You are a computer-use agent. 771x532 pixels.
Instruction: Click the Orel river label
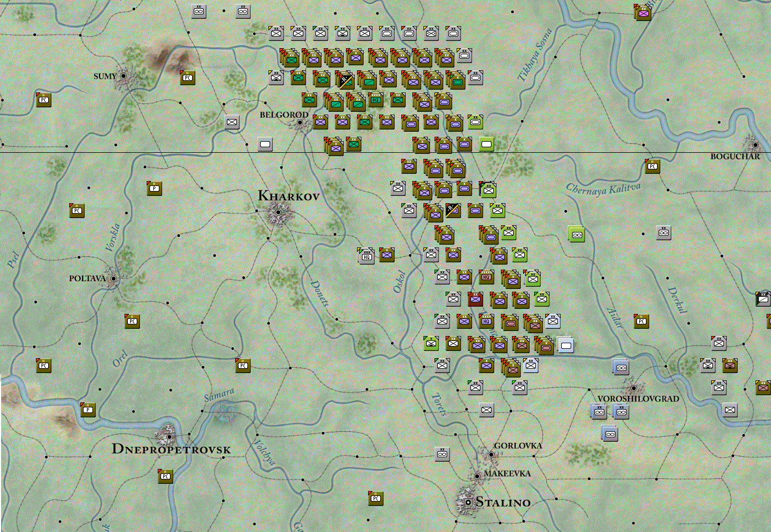tap(120, 359)
